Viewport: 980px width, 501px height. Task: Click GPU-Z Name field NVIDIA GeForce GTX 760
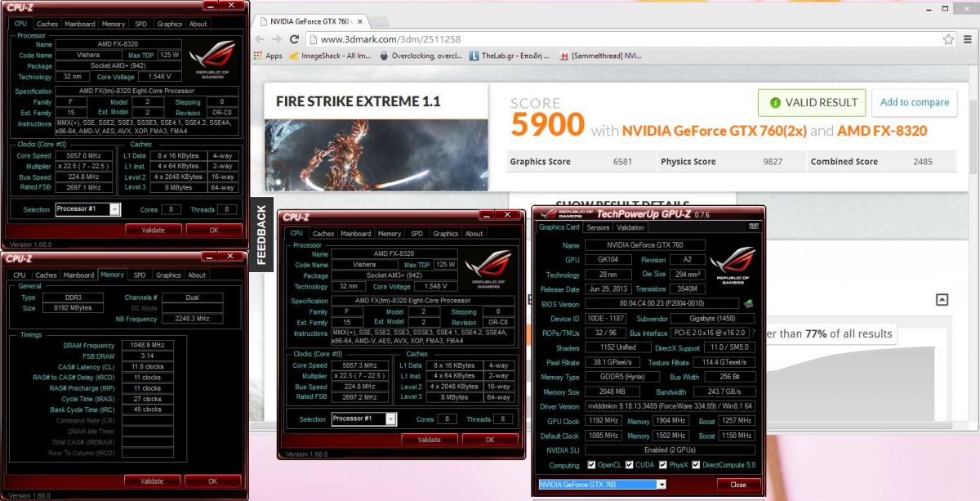click(645, 245)
